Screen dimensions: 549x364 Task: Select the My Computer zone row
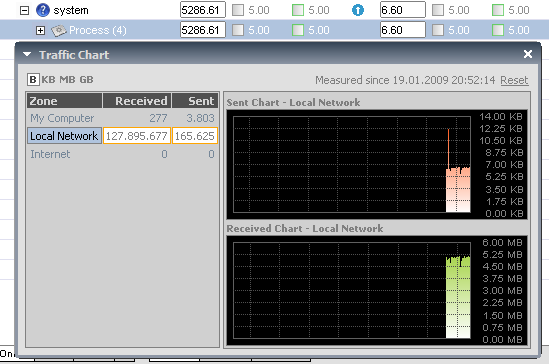(x=122, y=118)
